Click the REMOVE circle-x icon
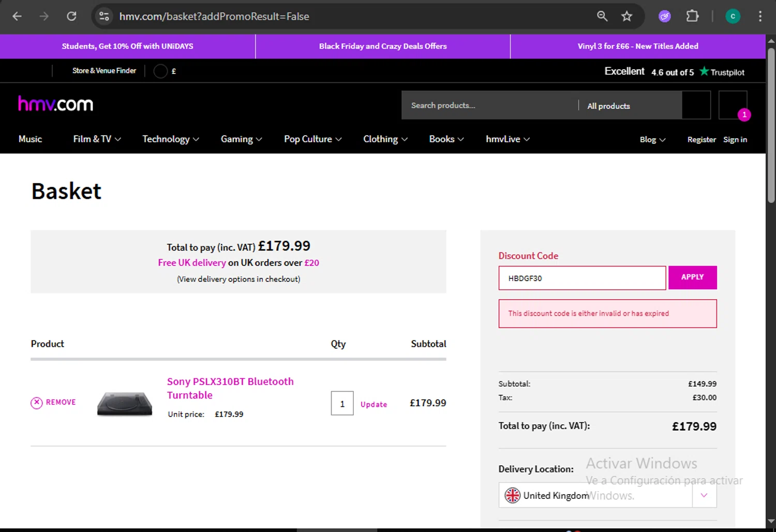Image resolution: width=776 pixels, height=532 pixels. pyautogui.click(x=37, y=403)
